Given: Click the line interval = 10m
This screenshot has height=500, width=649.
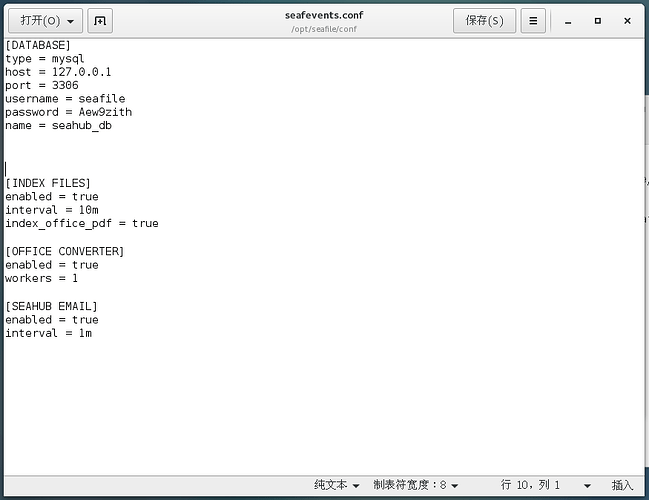Looking at the screenshot, I should pyautogui.click(x=52, y=210).
